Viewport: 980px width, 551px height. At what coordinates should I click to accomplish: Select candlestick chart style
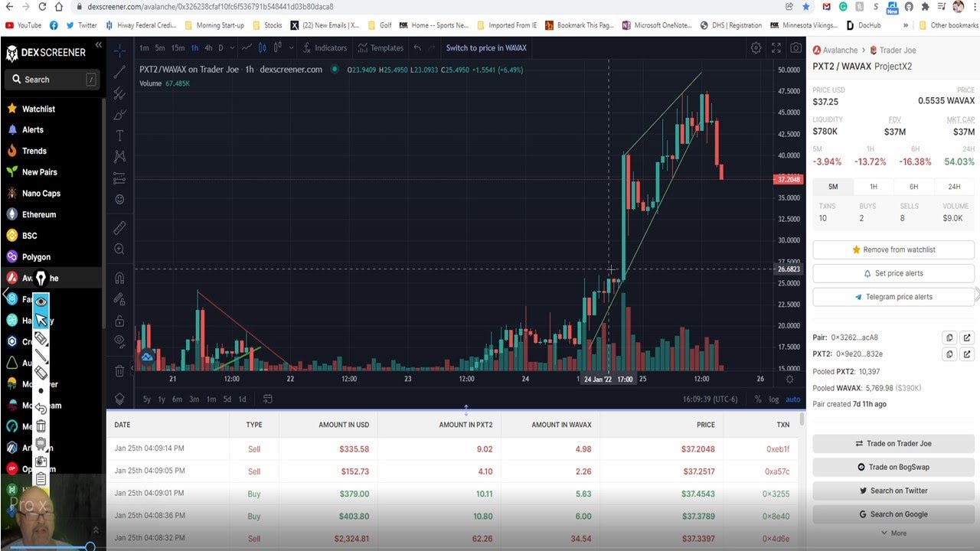[x=262, y=47]
